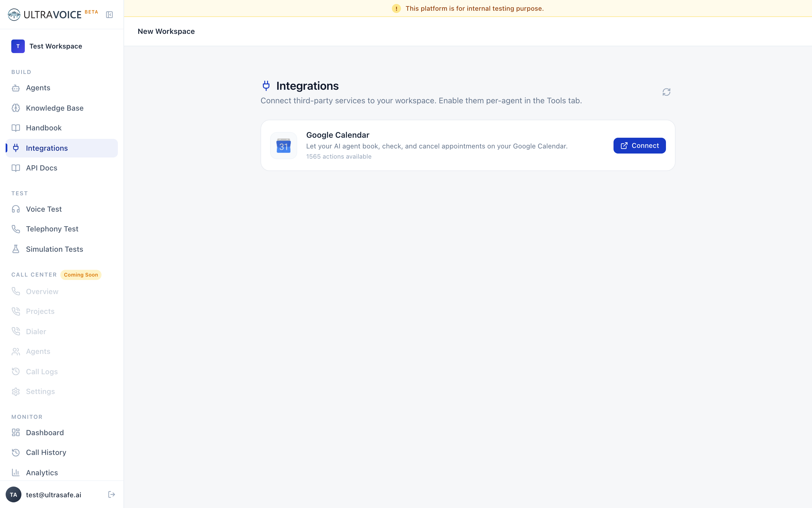Click the plug icon beside Integrations heading
Viewport: 812px width, 508px height.
pos(266,86)
